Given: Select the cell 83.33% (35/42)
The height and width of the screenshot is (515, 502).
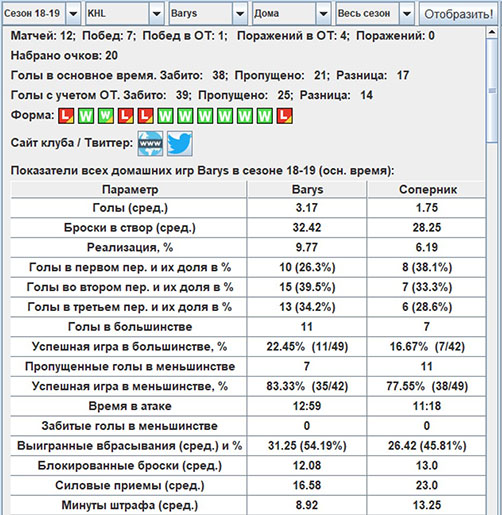Looking at the screenshot, I should pos(307,387).
